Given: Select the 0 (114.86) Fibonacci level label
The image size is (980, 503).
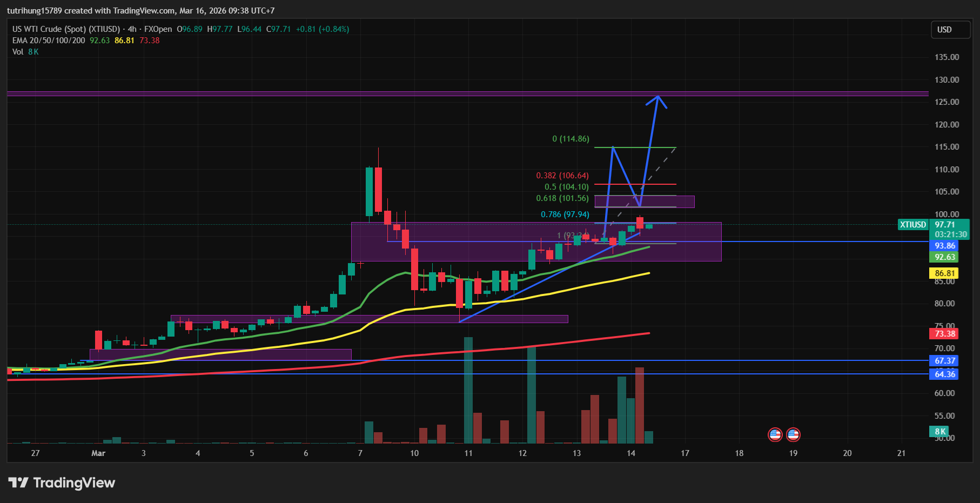Looking at the screenshot, I should (570, 139).
